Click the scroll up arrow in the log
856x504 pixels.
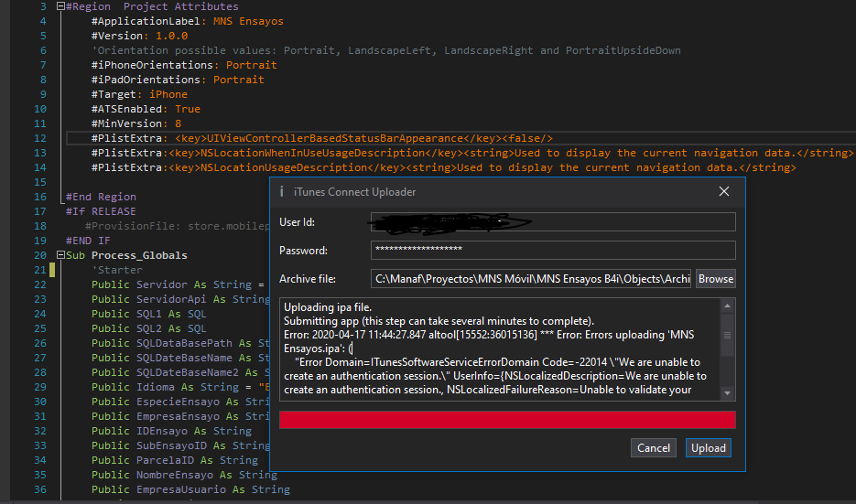(x=728, y=306)
